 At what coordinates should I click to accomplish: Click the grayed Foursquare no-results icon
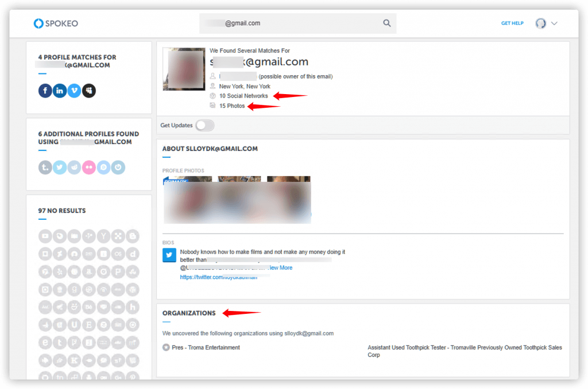[x=74, y=343]
